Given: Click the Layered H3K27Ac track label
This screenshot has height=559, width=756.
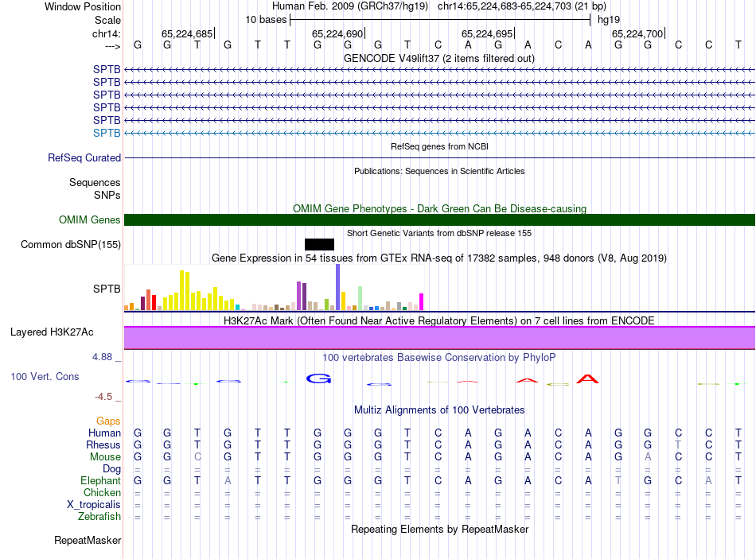Looking at the screenshot, I should (x=52, y=332).
